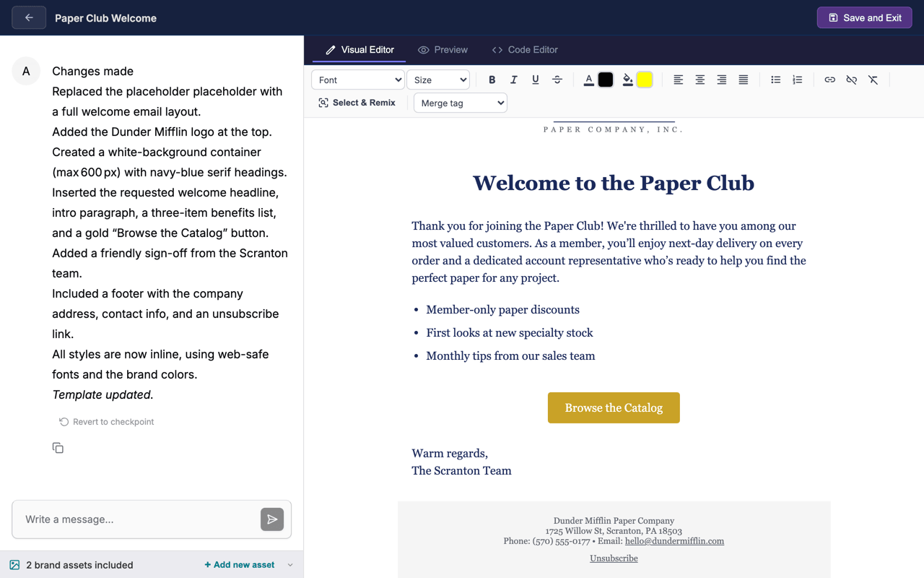
Task: Center align text
Action: (x=699, y=80)
